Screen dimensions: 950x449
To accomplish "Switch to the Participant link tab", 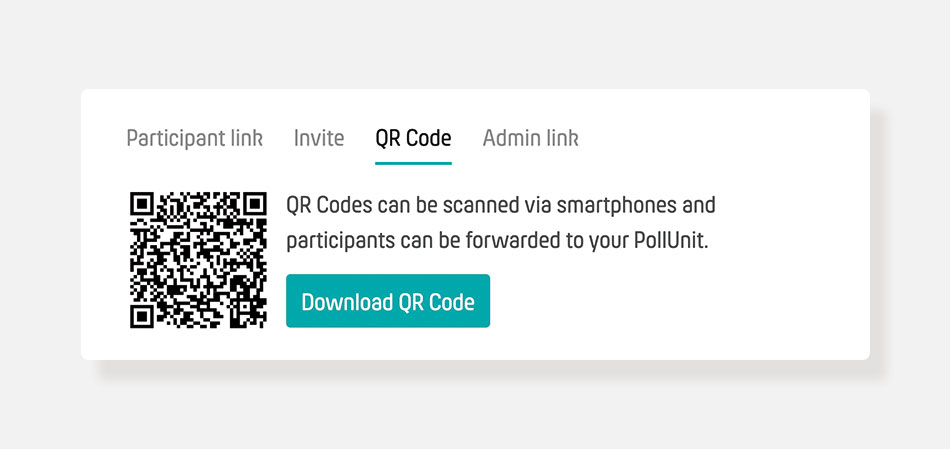I will click(194, 139).
